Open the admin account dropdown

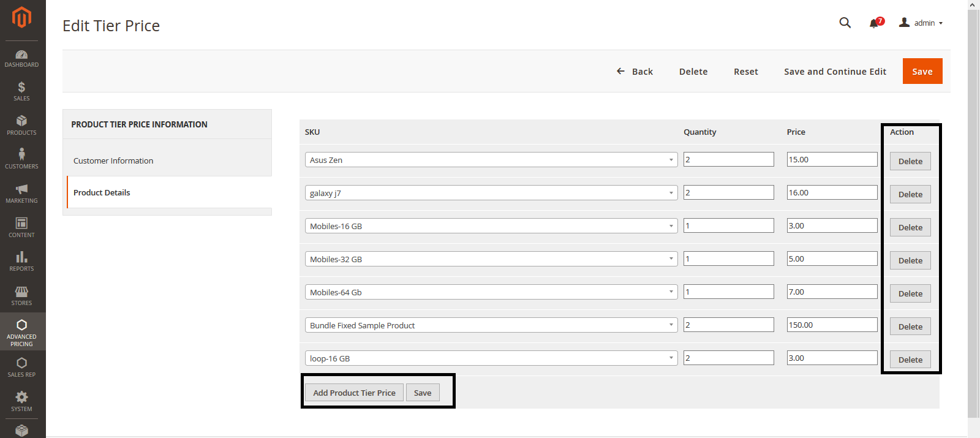tap(921, 23)
